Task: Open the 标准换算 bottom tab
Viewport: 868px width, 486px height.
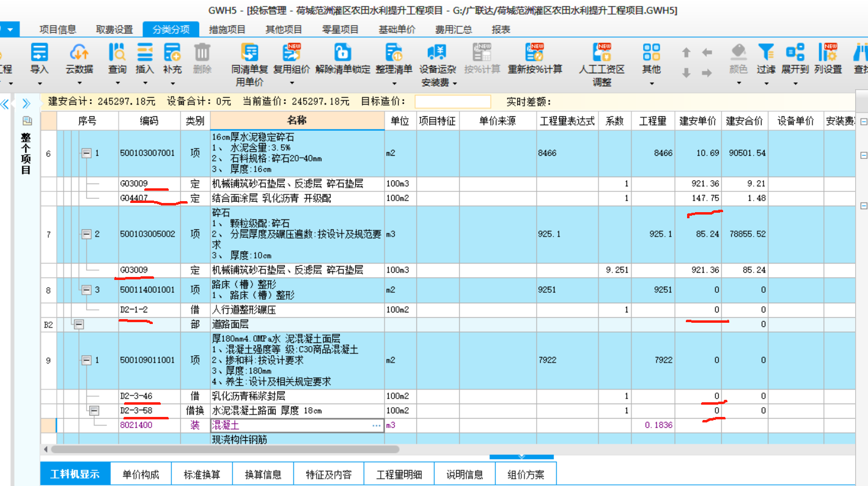Action: (202, 474)
